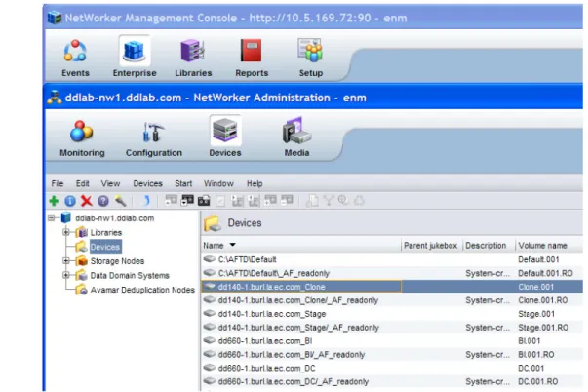
Task: Open the Devices menu in menu bar
Action: (148, 183)
